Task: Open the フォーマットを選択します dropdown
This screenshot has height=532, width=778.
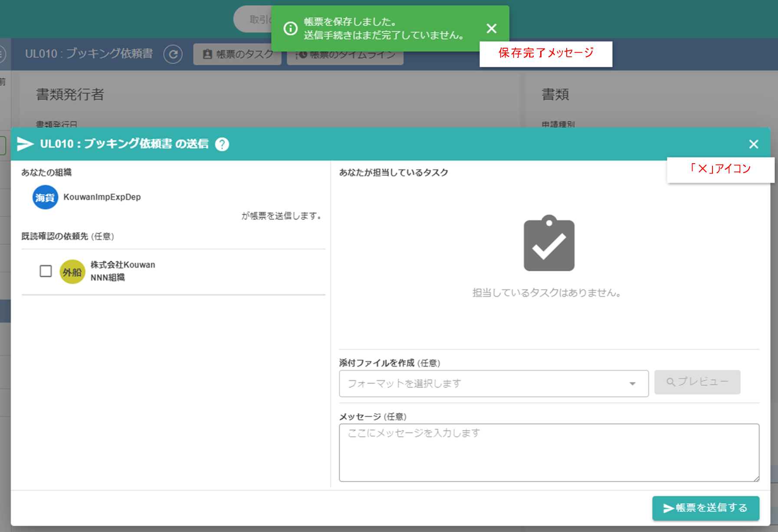Action: coord(493,384)
